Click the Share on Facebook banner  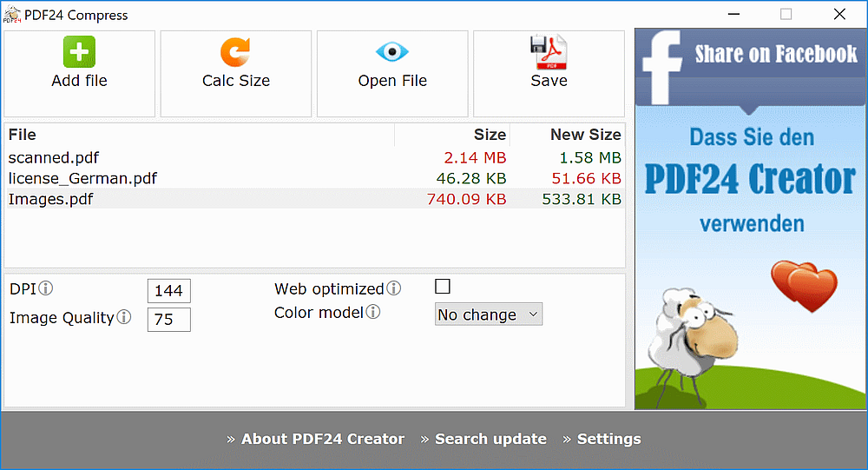pyautogui.click(x=750, y=67)
